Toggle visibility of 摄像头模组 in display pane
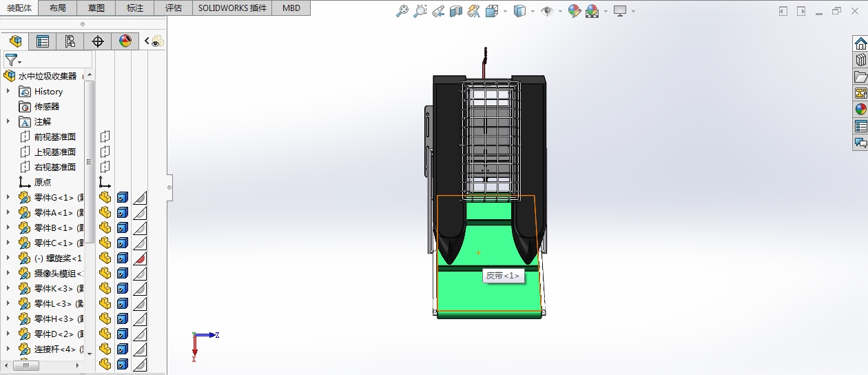 pos(105,274)
